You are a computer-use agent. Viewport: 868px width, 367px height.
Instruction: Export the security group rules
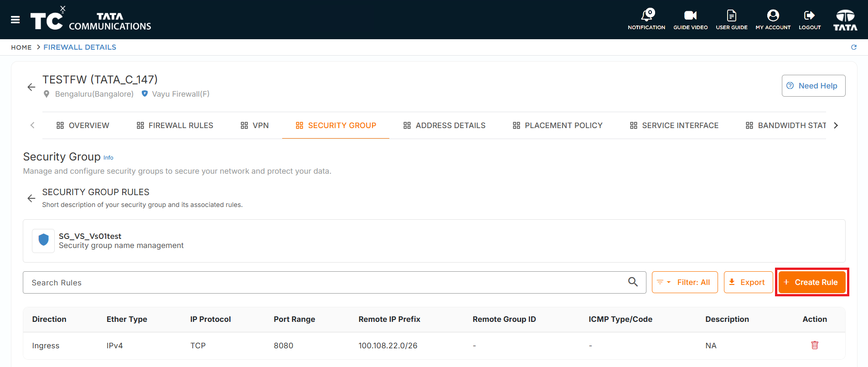click(748, 282)
